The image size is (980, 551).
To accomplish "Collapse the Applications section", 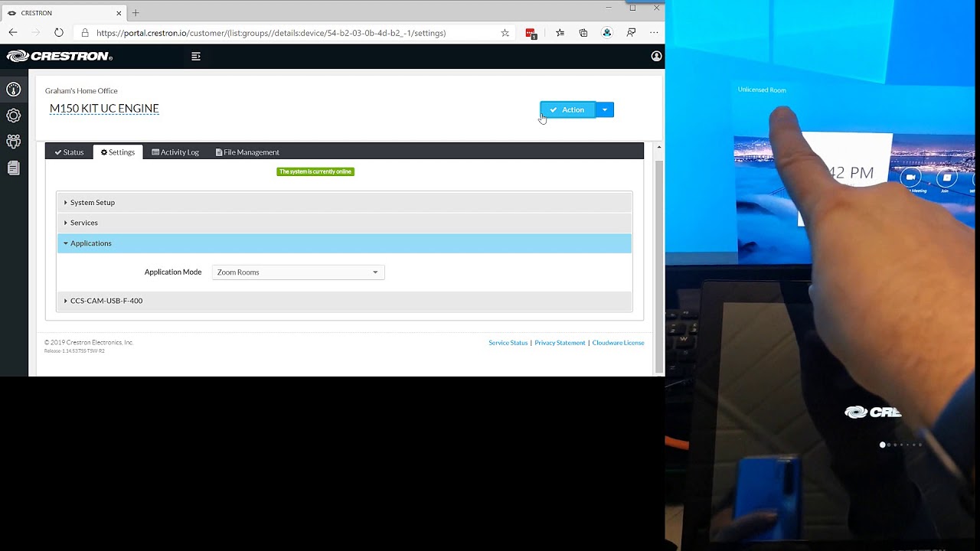I will [x=345, y=243].
